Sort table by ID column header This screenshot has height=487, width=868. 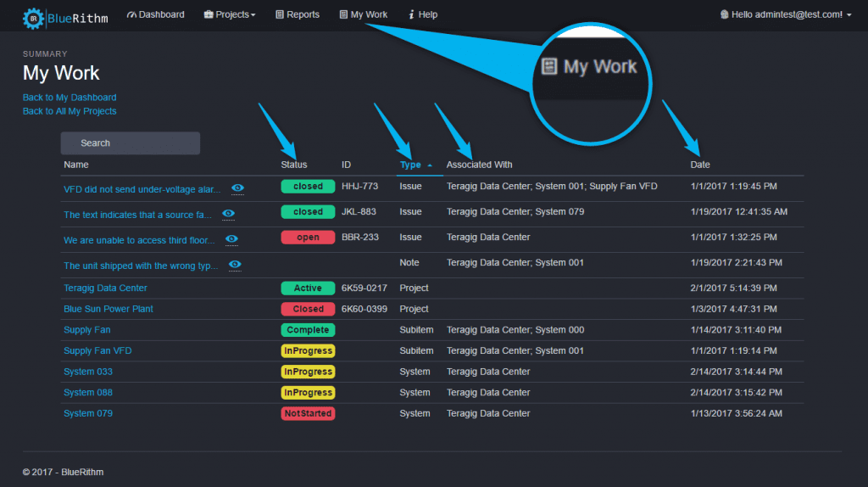(346, 165)
